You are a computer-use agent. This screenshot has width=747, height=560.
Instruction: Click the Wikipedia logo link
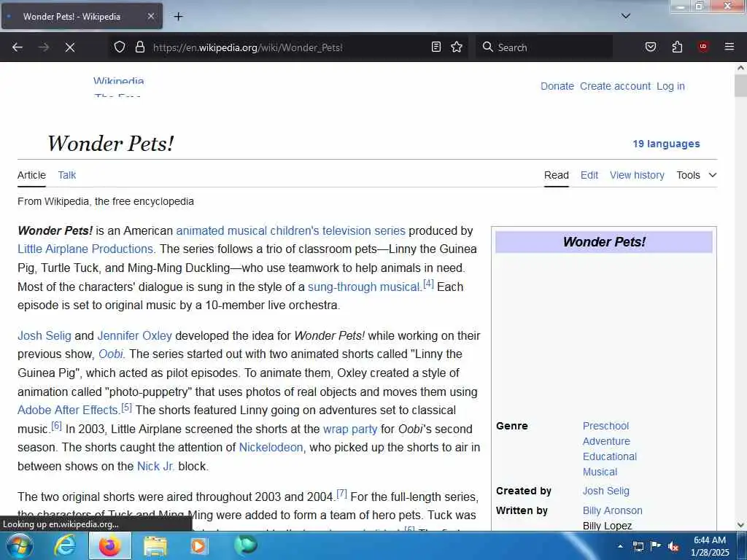[118, 87]
